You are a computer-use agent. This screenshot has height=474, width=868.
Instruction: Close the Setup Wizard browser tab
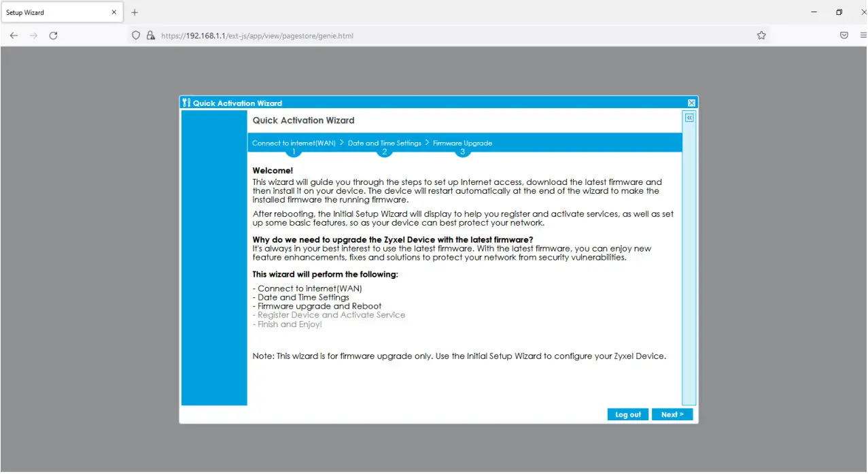[x=114, y=12]
